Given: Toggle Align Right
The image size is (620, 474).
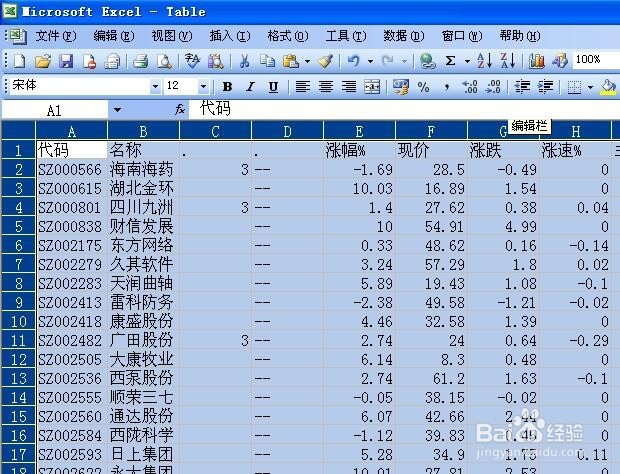Looking at the screenshot, I should [x=349, y=87].
